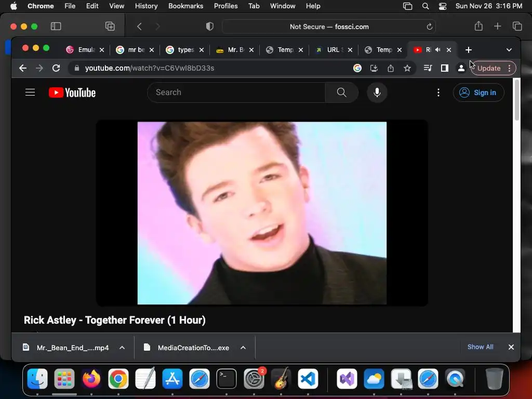The width and height of the screenshot is (532, 399).
Task: Install app via omnibox download icon
Action: [x=374, y=68]
